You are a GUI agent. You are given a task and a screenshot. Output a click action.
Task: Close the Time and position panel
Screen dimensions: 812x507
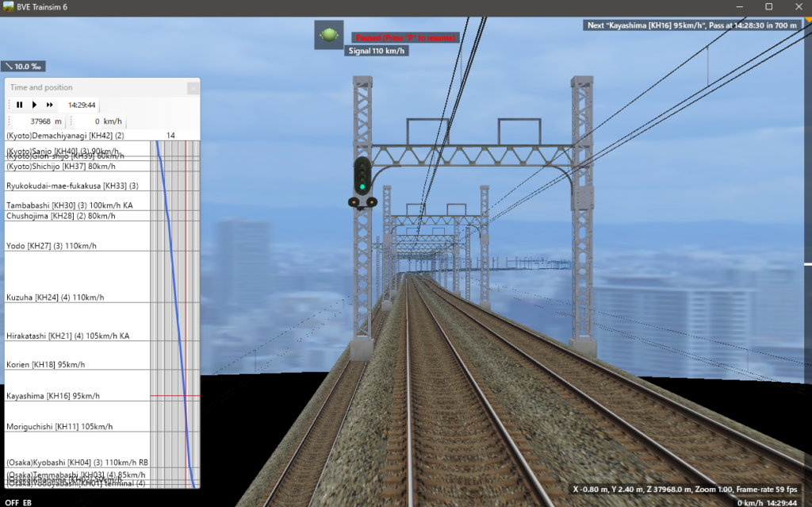point(193,88)
